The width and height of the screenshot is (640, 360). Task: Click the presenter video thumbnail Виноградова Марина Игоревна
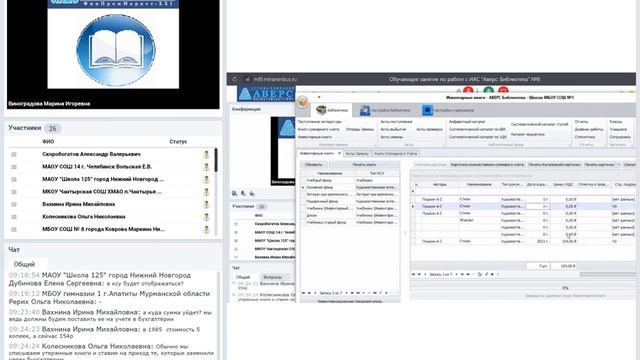point(113,54)
